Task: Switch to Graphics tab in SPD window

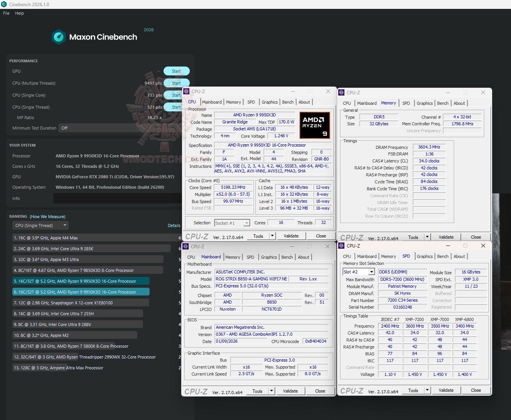Action: point(424,256)
